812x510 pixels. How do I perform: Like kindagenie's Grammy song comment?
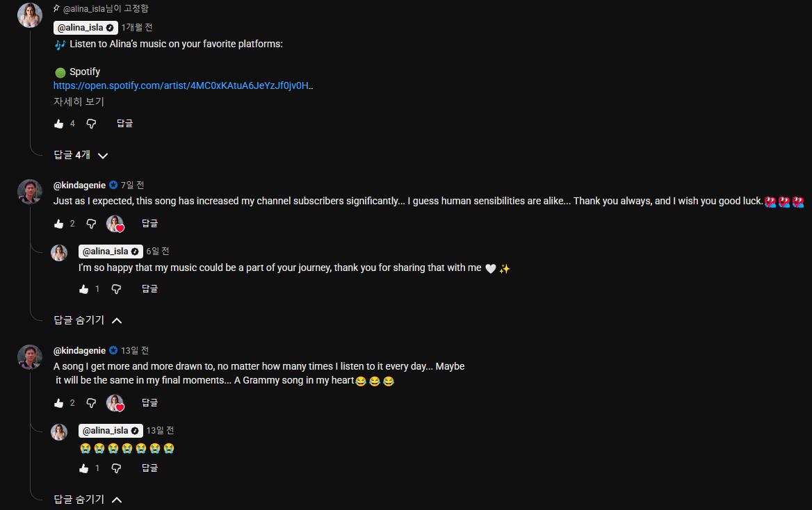(x=59, y=403)
